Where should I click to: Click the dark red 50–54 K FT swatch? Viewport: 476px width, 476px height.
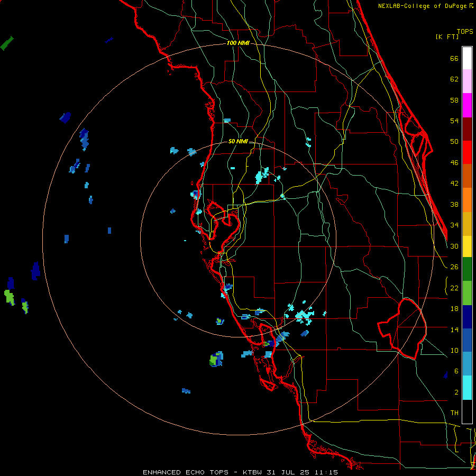(x=467, y=129)
